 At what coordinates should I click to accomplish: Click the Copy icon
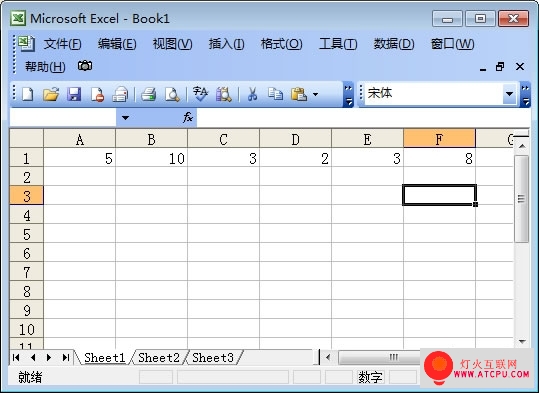coord(275,94)
